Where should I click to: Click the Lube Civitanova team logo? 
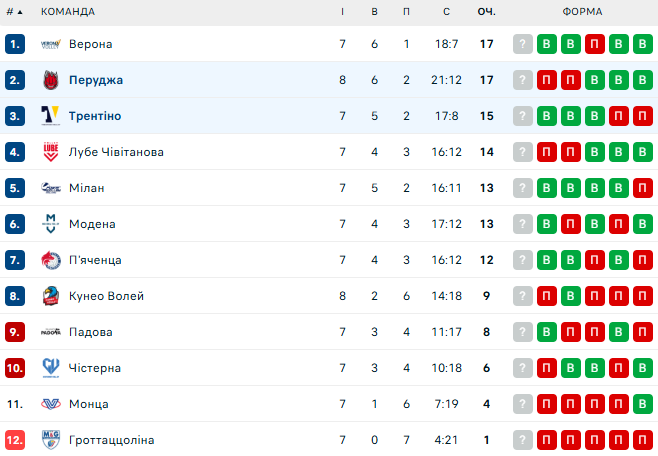(51, 152)
